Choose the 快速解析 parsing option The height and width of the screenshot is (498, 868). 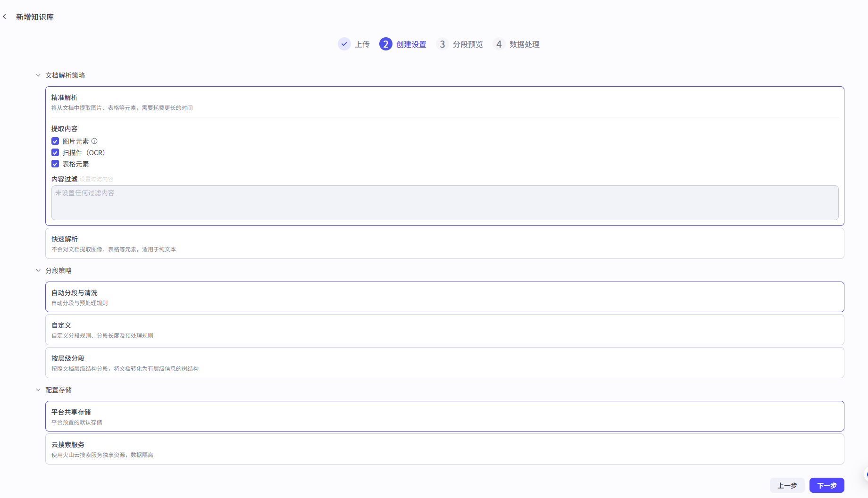pos(445,243)
